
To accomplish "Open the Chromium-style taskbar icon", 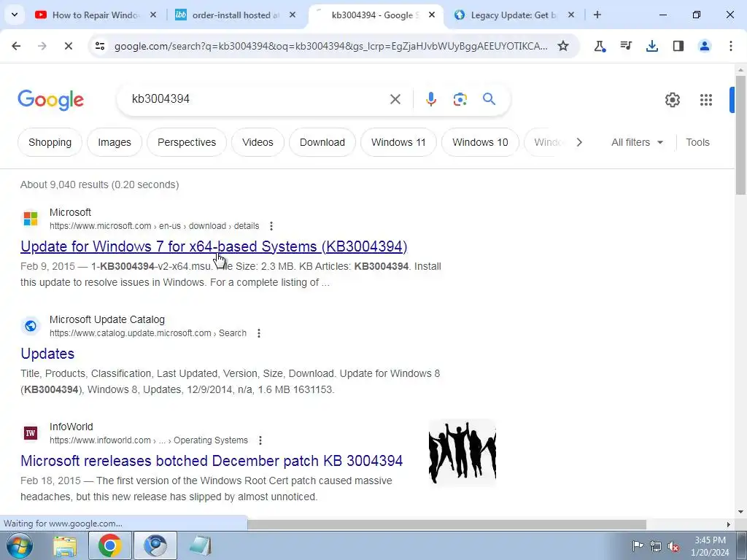I will (x=155, y=545).
